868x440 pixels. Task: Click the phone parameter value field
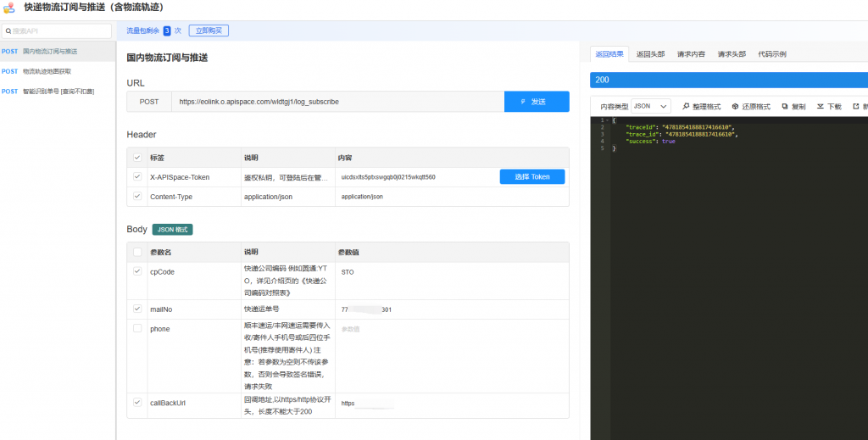click(x=452, y=329)
